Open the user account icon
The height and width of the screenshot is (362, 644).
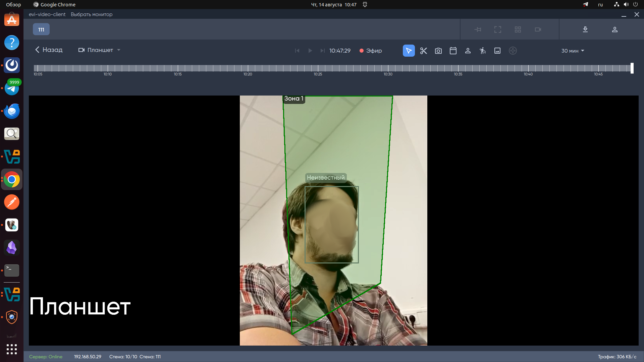pyautogui.click(x=614, y=29)
